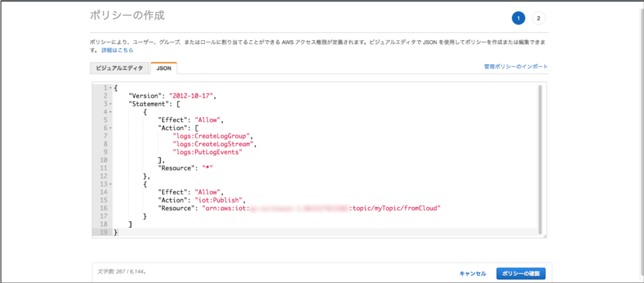Click the editor resize handle in the corner
Image resolution: width=644 pixels, height=283 pixels.
[x=545, y=236]
